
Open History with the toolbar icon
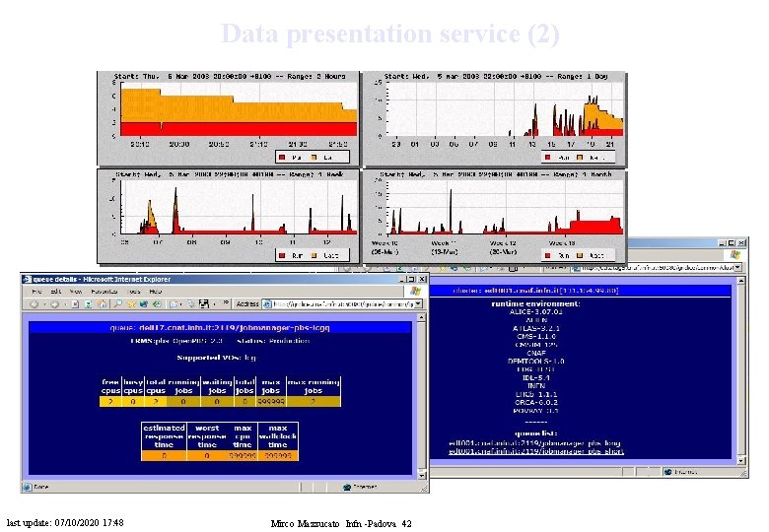pyautogui.click(x=157, y=304)
